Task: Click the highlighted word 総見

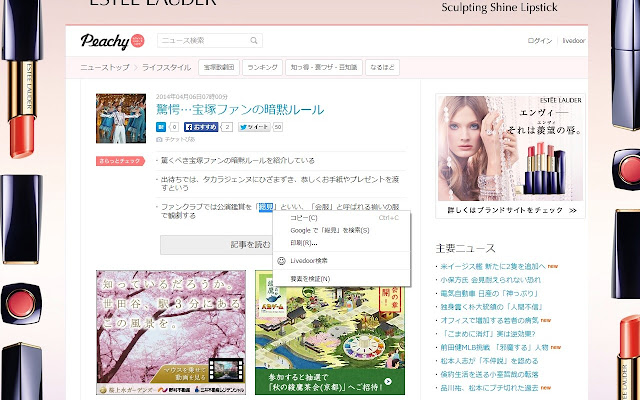Action: pos(266,207)
